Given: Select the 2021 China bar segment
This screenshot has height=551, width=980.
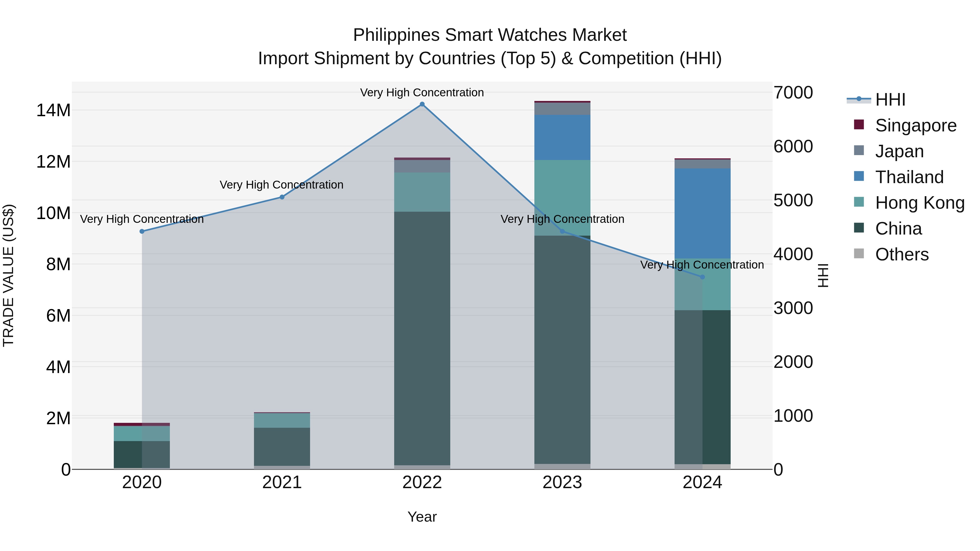Looking at the screenshot, I should [282, 447].
